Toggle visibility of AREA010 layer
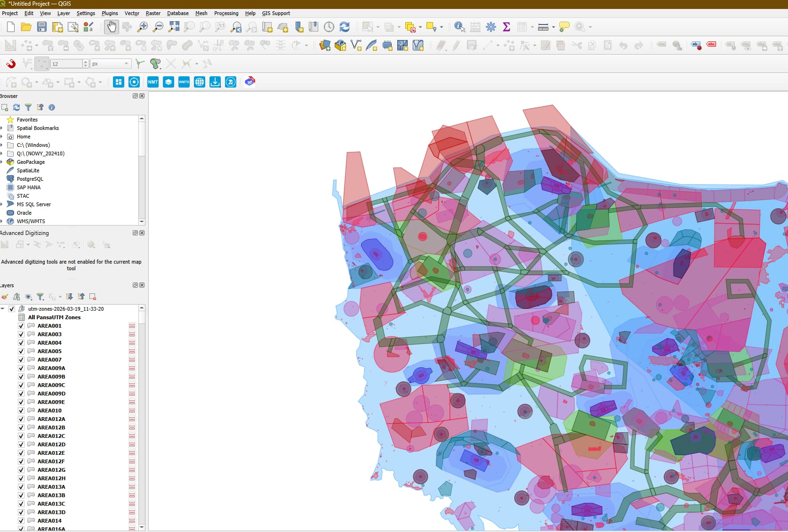The height and width of the screenshot is (532, 788). 21,411
